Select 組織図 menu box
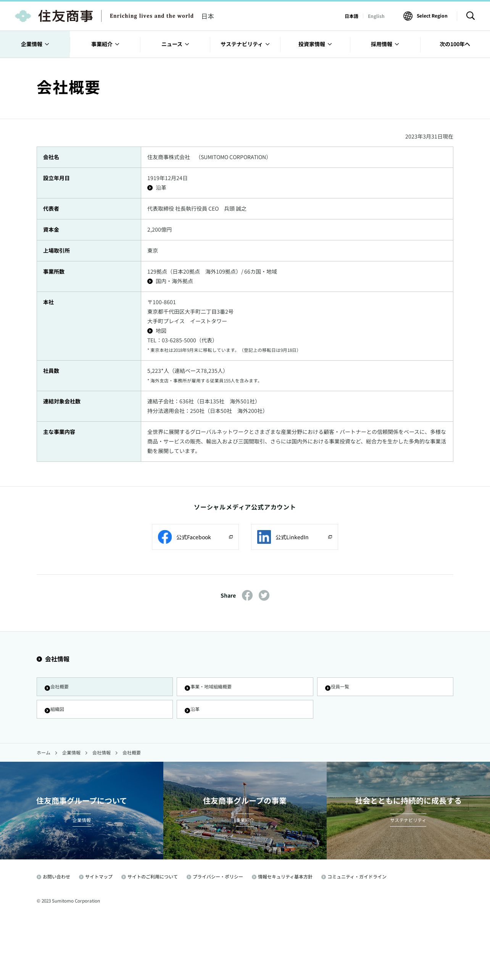 (105, 709)
